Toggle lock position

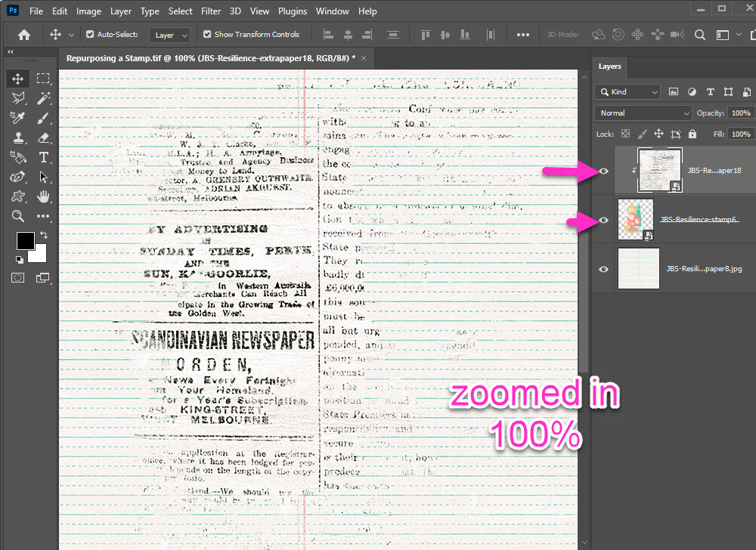(658, 134)
